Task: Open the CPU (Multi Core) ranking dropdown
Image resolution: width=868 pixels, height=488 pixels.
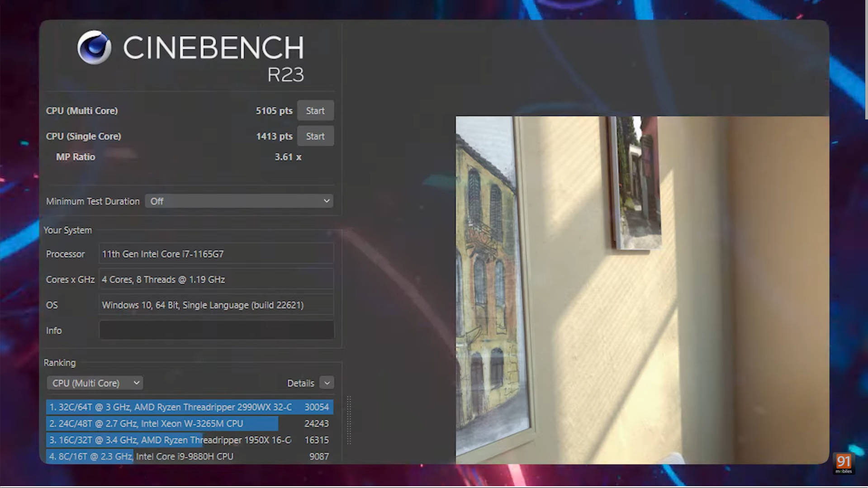Action: [x=95, y=383]
